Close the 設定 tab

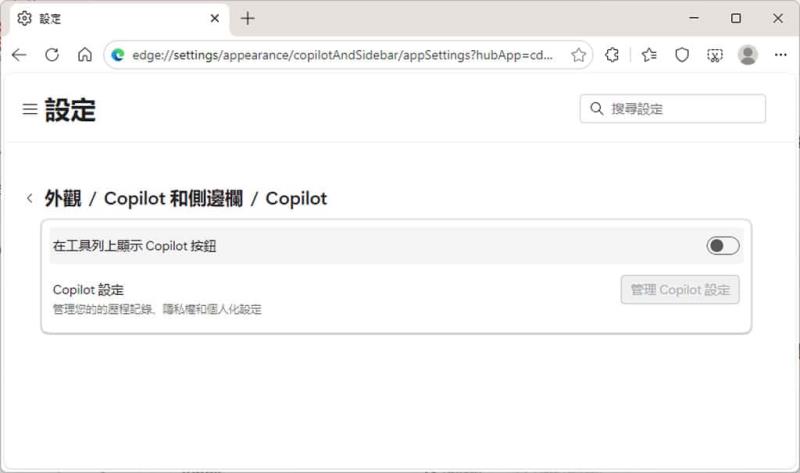(215, 18)
